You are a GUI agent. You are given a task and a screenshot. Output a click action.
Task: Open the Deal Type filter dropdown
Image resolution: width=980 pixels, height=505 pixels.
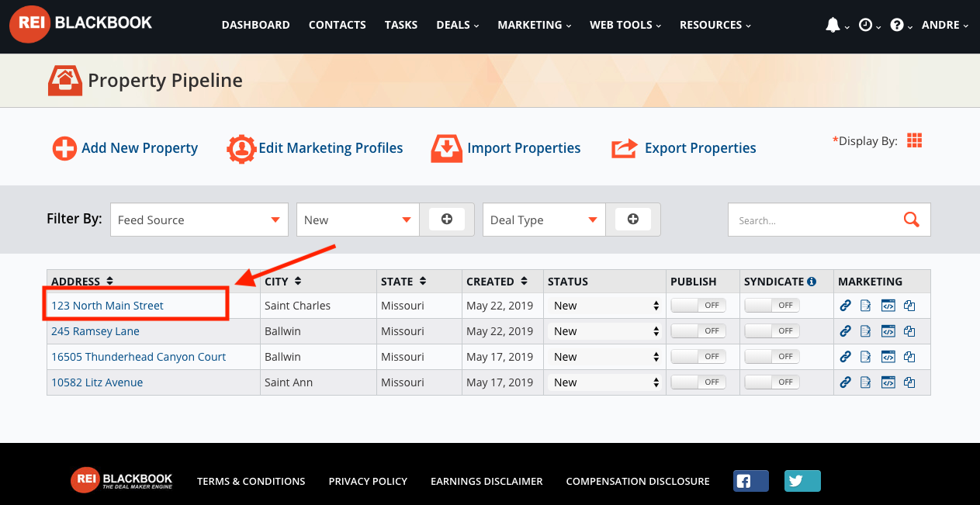(544, 220)
